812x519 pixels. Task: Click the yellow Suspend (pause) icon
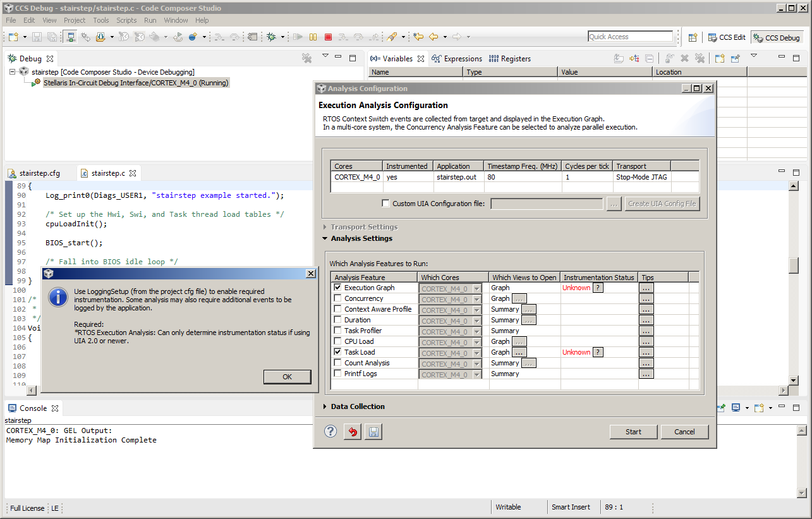[x=313, y=37]
